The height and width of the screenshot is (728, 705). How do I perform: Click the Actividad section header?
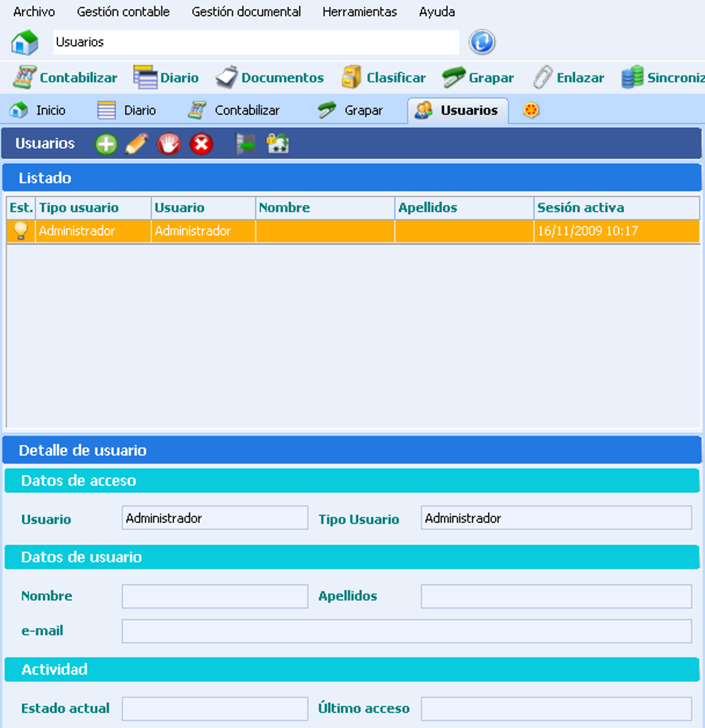[352, 669]
